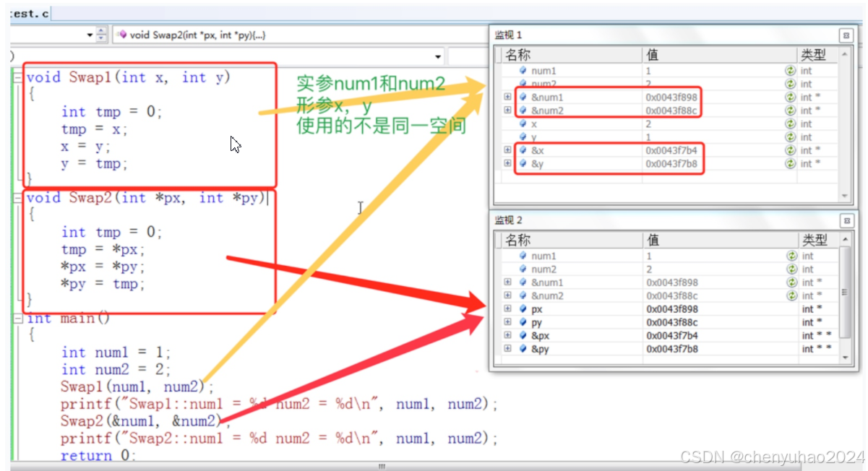Click the variable icon beside num1 in Watch 2
The width and height of the screenshot is (868, 471).
click(x=523, y=256)
